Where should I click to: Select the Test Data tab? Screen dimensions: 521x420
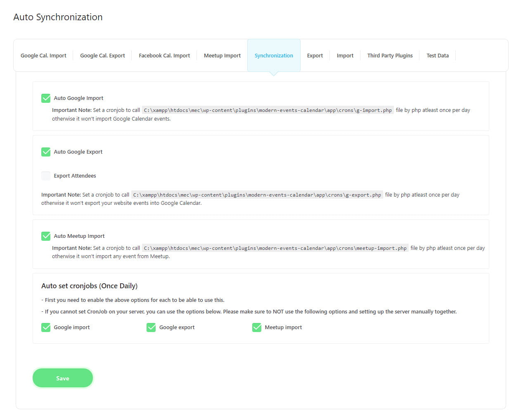pyautogui.click(x=438, y=56)
